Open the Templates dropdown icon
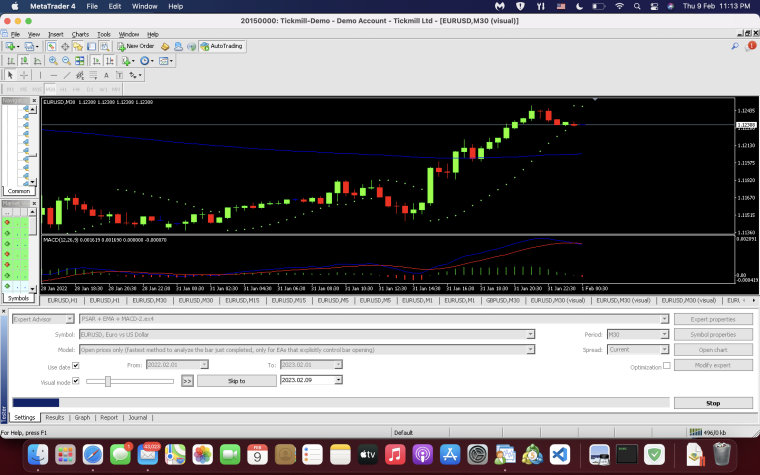The height and width of the screenshot is (475, 760). point(165,61)
